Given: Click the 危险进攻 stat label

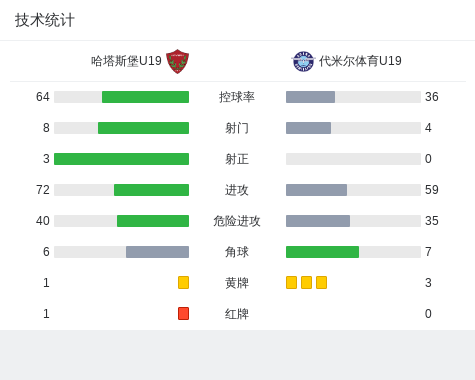Looking at the screenshot, I should (x=237, y=221).
